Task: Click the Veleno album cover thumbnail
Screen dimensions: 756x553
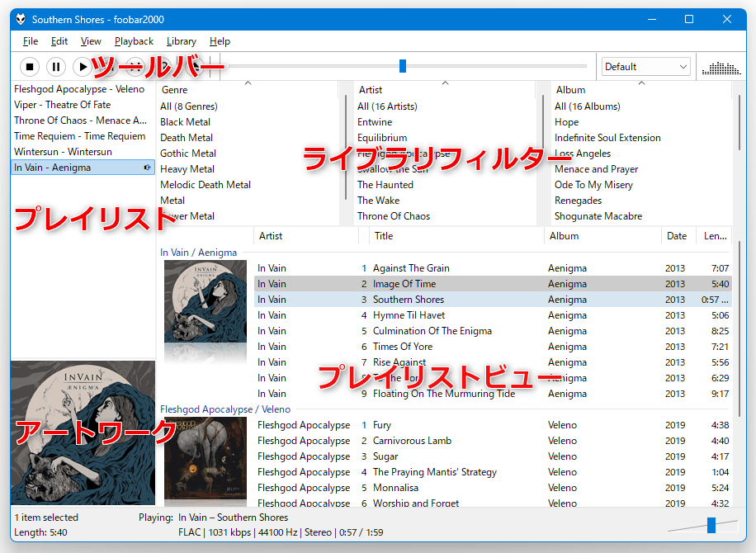Action: click(x=206, y=459)
